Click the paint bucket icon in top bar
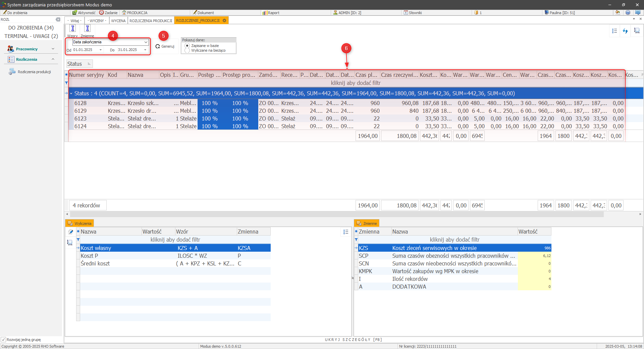The width and height of the screenshot is (644, 349). pyautogui.click(x=618, y=13)
